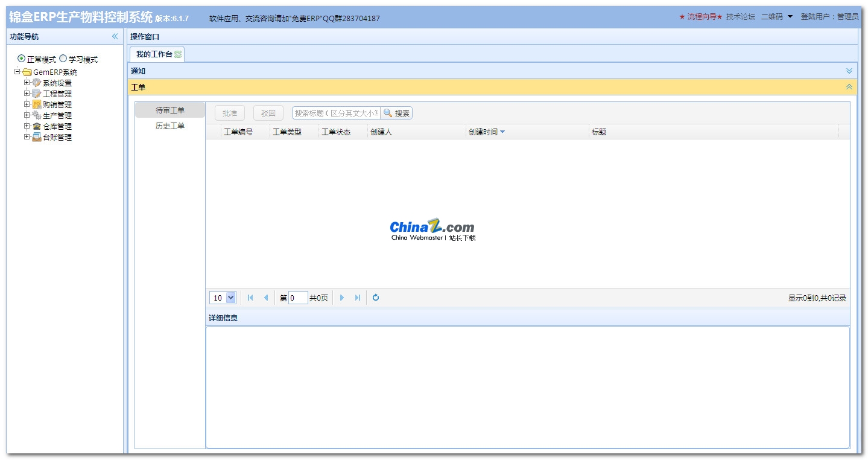The width and height of the screenshot is (868, 460).
Task: Open 流程向导 link in header
Action: click(x=701, y=17)
